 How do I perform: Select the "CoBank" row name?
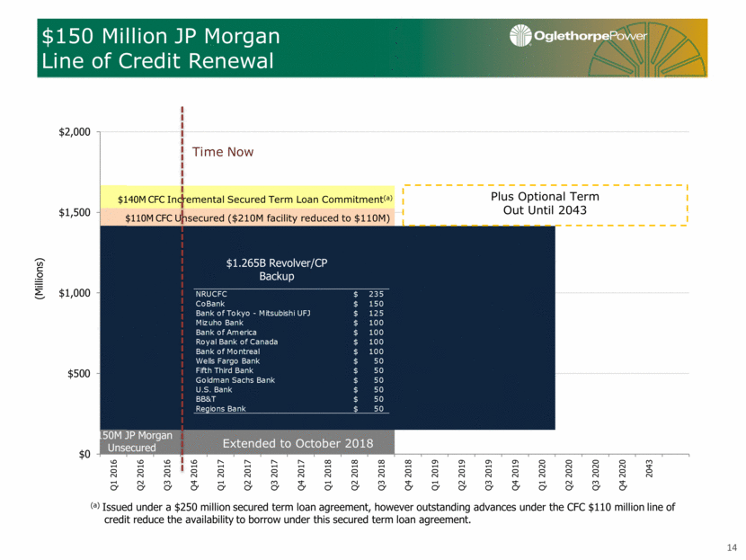coord(209,304)
